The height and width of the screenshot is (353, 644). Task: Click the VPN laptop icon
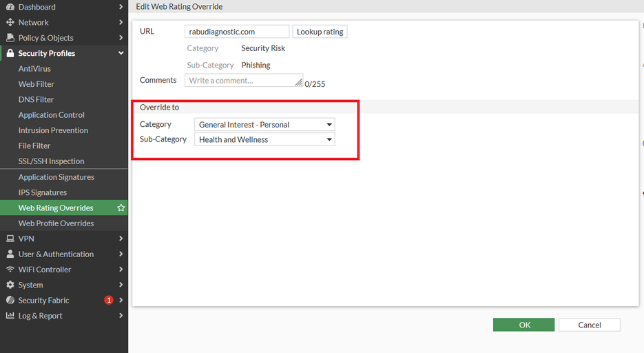coord(10,239)
